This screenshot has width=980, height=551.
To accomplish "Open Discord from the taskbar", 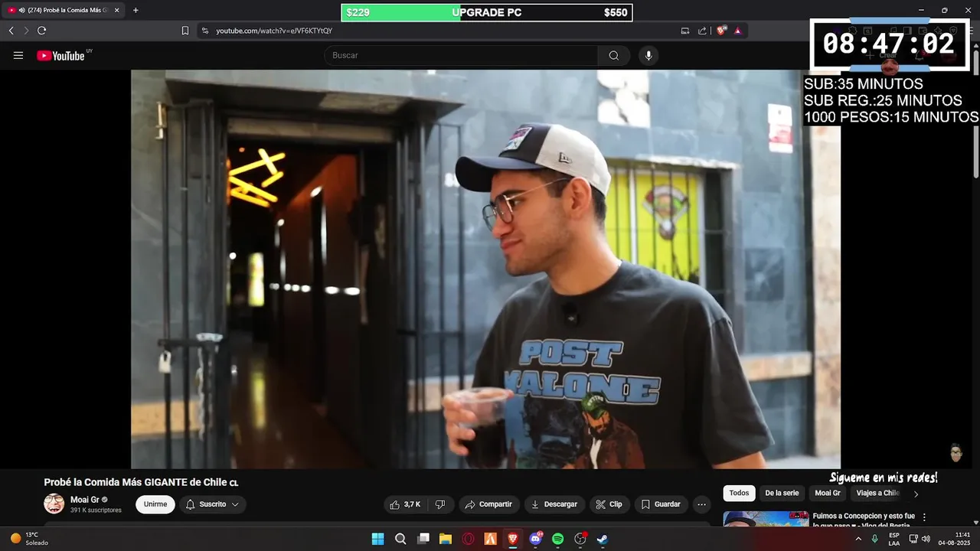I will [x=536, y=539].
